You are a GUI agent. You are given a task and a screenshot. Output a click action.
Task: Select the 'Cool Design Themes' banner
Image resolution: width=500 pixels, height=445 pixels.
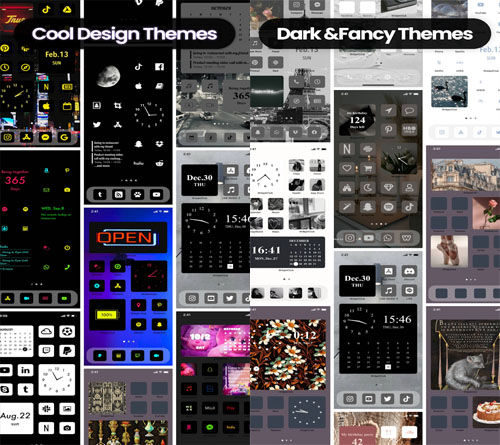click(124, 34)
